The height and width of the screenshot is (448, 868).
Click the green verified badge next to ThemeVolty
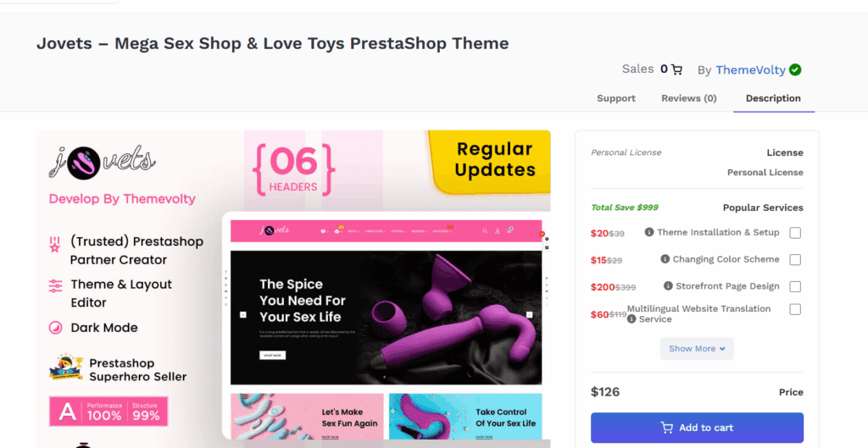click(x=795, y=69)
